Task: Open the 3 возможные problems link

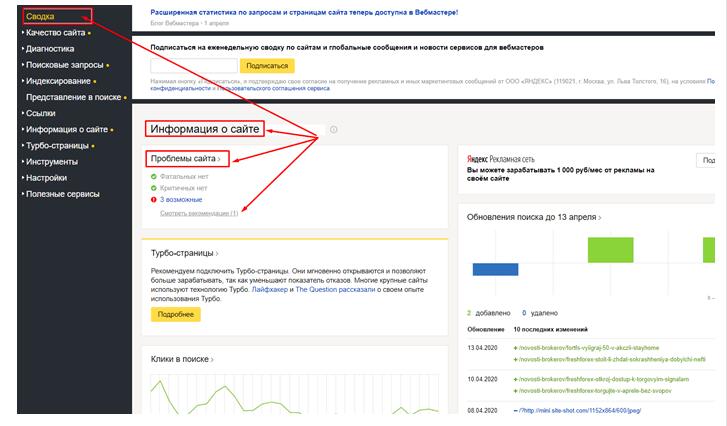Action: pyautogui.click(x=181, y=200)
